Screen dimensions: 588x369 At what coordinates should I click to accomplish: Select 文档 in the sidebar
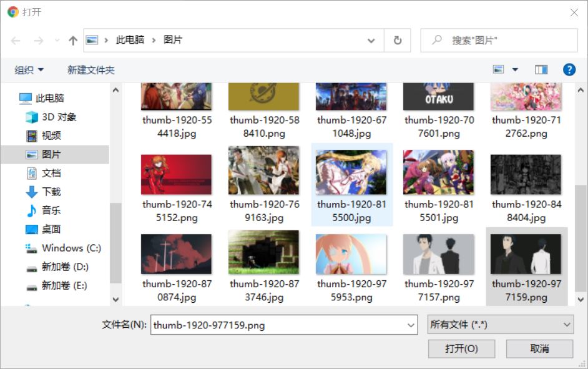(x=44, y=173)
